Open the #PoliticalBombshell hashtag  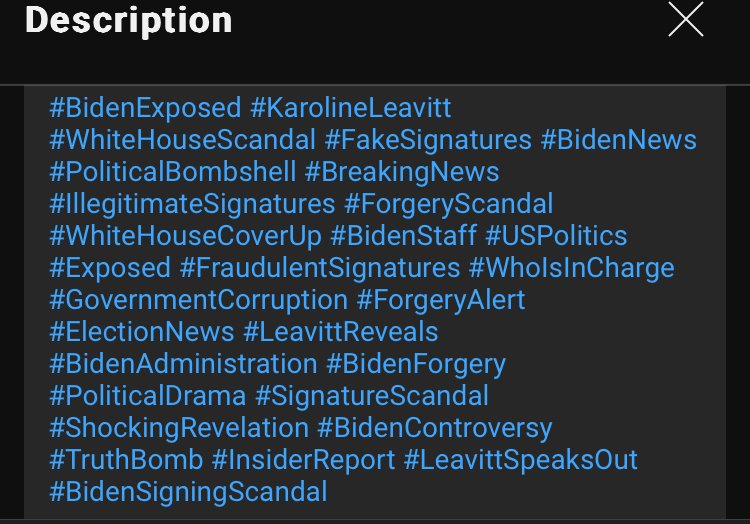pos(172,171)
